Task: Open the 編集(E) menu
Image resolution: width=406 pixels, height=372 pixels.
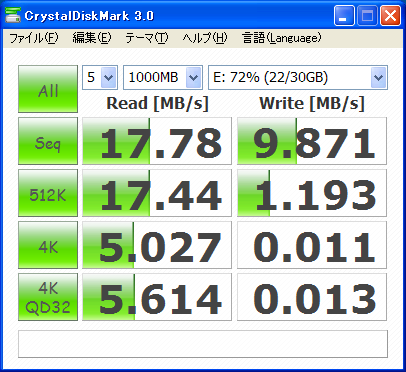Action: (92, 38)
